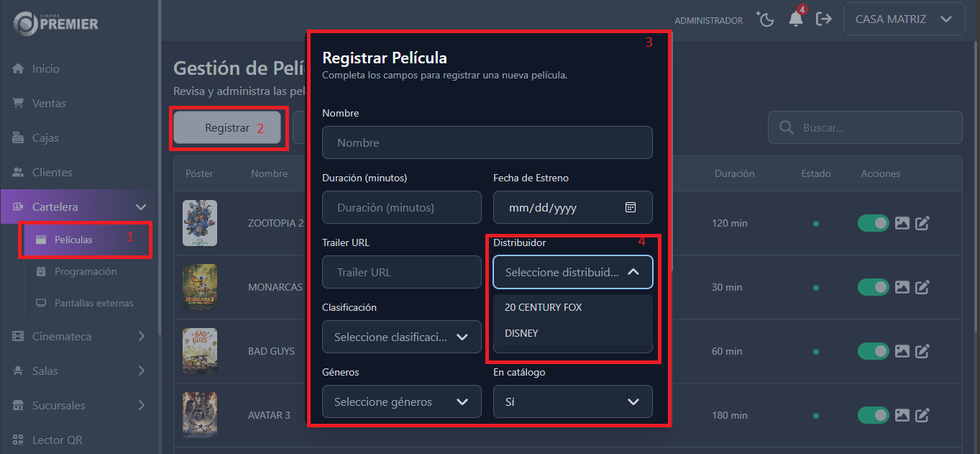Image resolution: width=980 pixels, height=454 pixels.
Task: Open AVATAR 3 image icon in Acciones
Action: 902,415
